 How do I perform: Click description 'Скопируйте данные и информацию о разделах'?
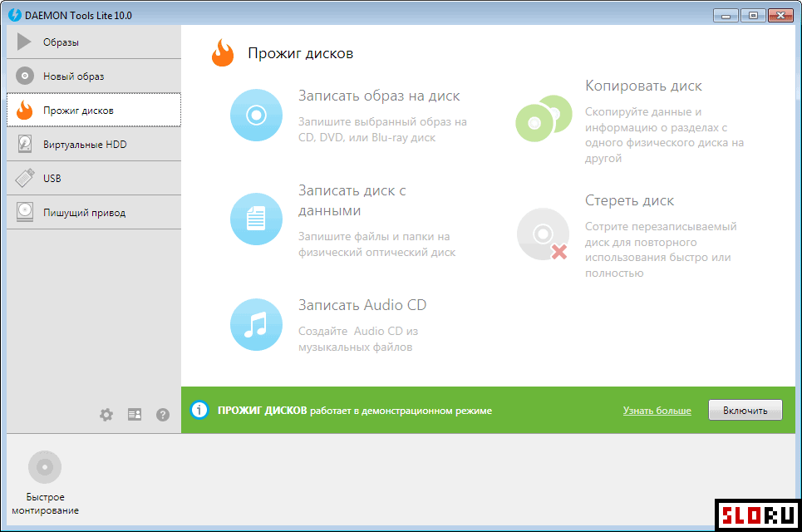point(664,135)
